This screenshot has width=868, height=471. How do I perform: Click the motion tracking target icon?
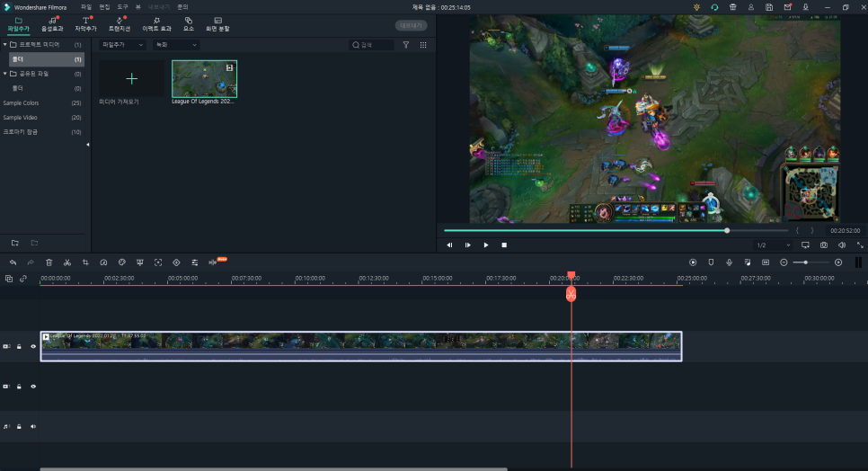[158, 262]
